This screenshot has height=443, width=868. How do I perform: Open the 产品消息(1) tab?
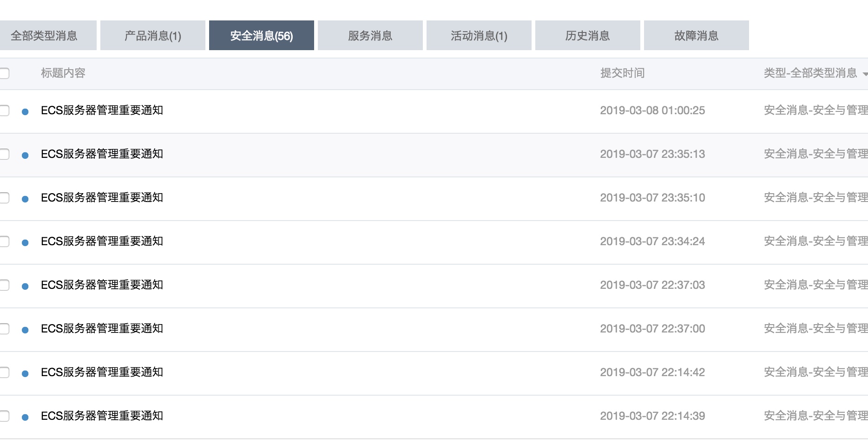pyautogui.click(x=153, y=35)
